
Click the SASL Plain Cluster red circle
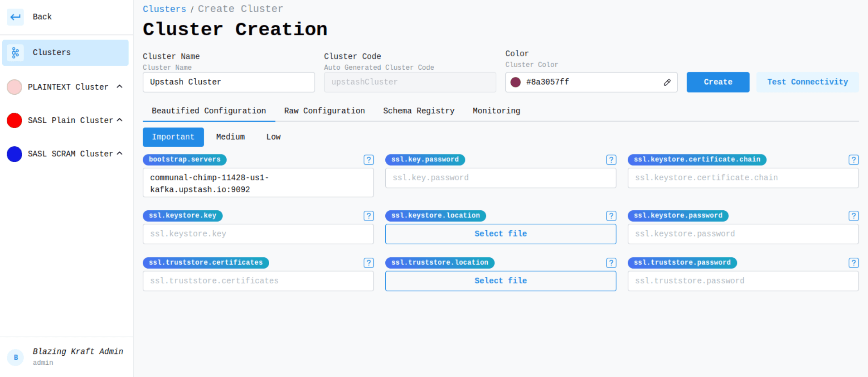tap(15, 121)
